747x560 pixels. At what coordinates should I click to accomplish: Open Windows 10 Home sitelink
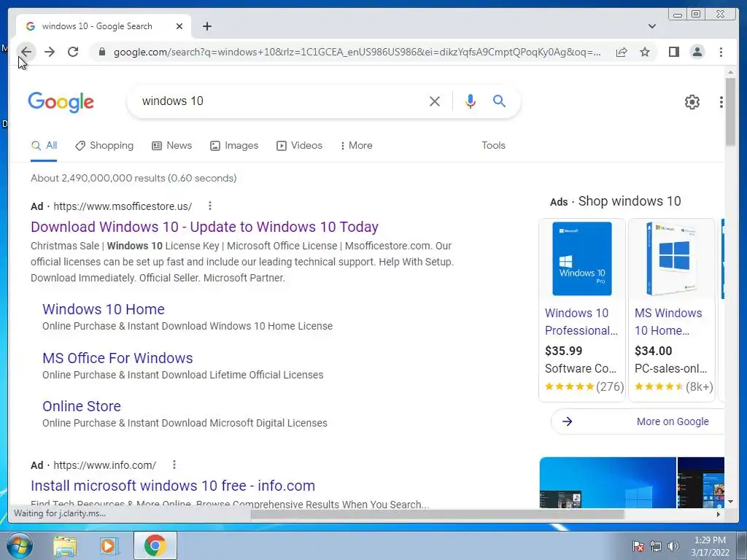[104, 309]
